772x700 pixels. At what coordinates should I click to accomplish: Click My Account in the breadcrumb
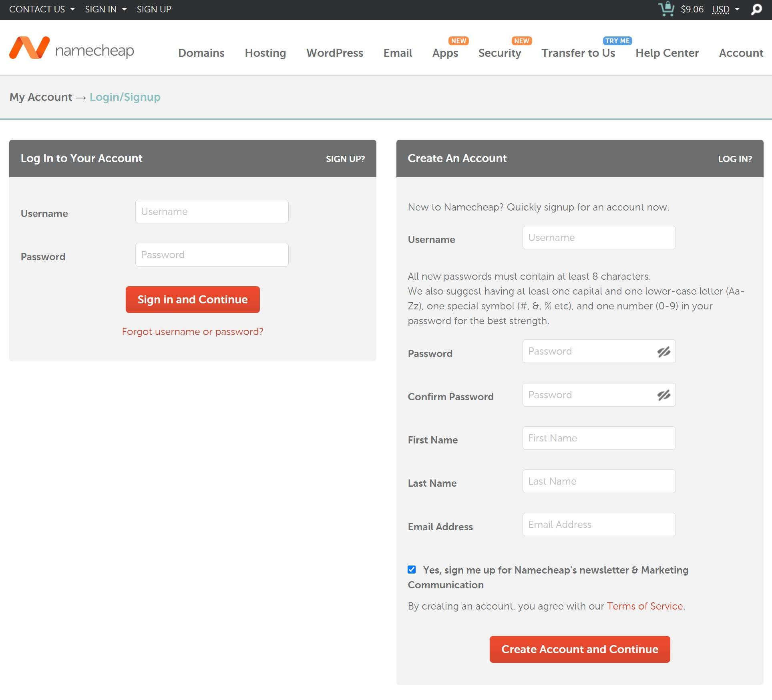pyautogui.click(x=40, y=97)
